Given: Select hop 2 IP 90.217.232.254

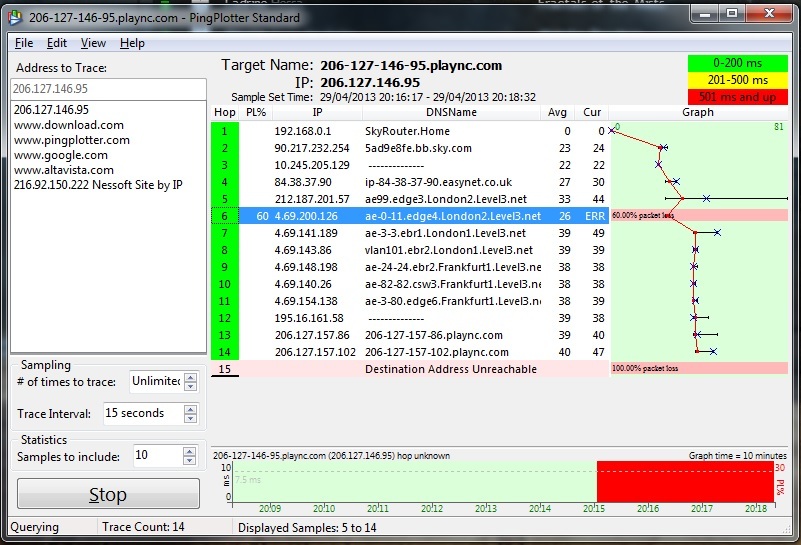Looking at the screenshot, I should click(312, 148).
